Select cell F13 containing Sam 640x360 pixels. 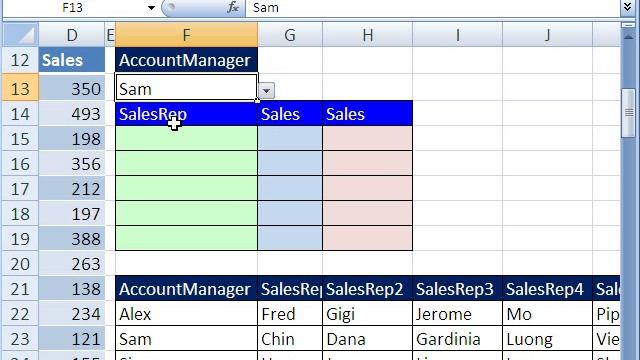(187, 88)
